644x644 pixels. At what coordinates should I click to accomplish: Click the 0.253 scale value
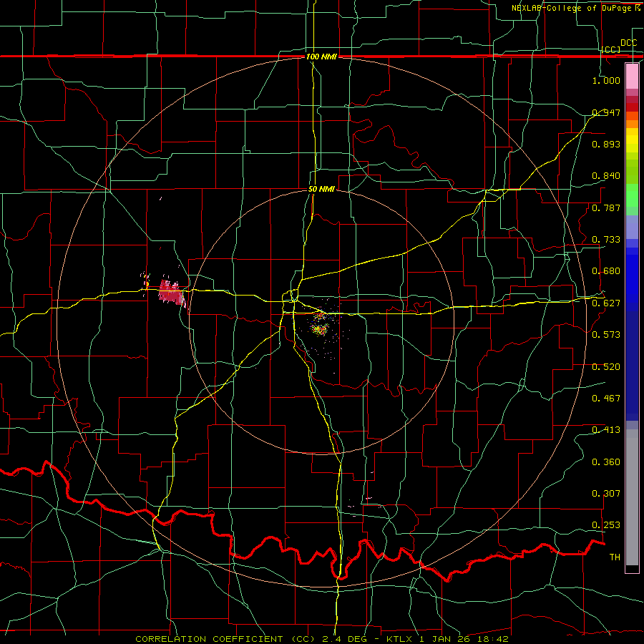pyautogui.click(x=606, y=525)
